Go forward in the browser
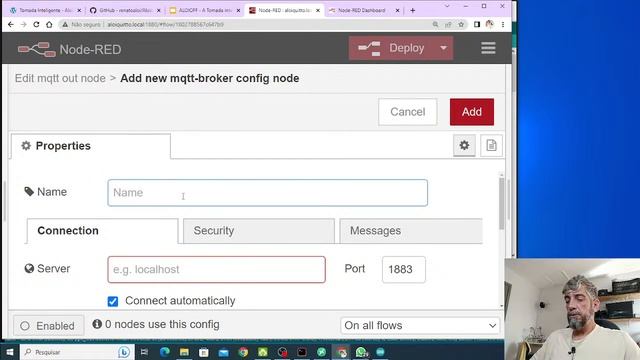 (24, 24)
